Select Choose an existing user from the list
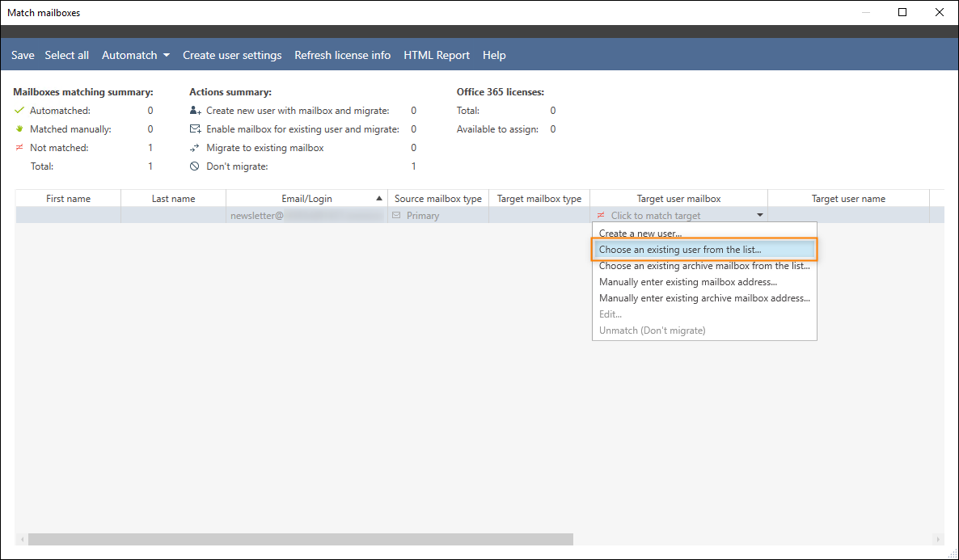This screenshot has height=560, width=959. coord(704,250)
